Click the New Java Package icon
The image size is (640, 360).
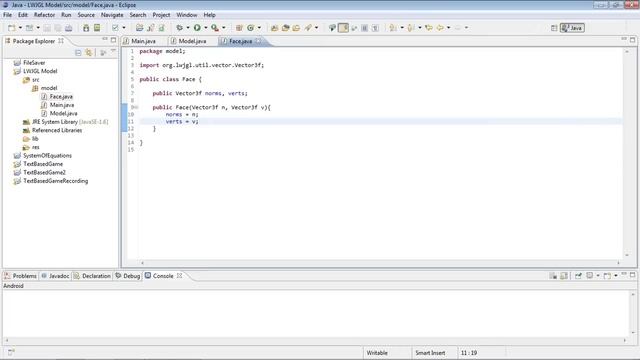[x=239, y=28]
